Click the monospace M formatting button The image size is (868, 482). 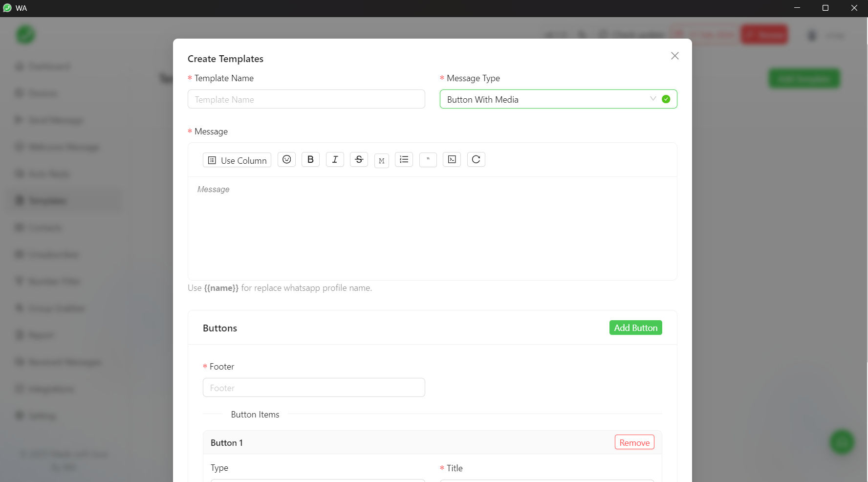coord(381,160)
